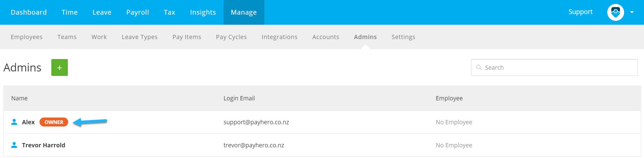Go to Manage Settings
Image resolution: width=644 pixels, height=158 pixels.
tap(403, 37)
